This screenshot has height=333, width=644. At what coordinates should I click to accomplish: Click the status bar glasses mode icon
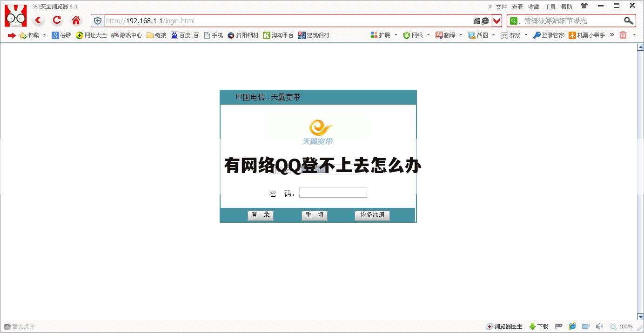pos(559,326)
